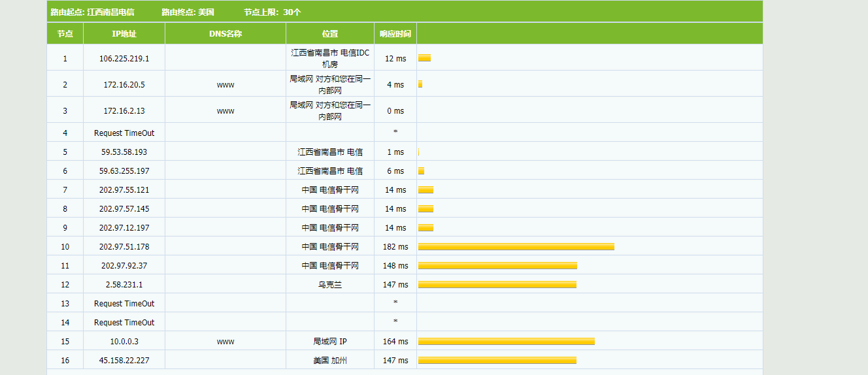Click the 局域网 location for node 3
Viewport: 868px width, 375px height.
tap(330, 110)
